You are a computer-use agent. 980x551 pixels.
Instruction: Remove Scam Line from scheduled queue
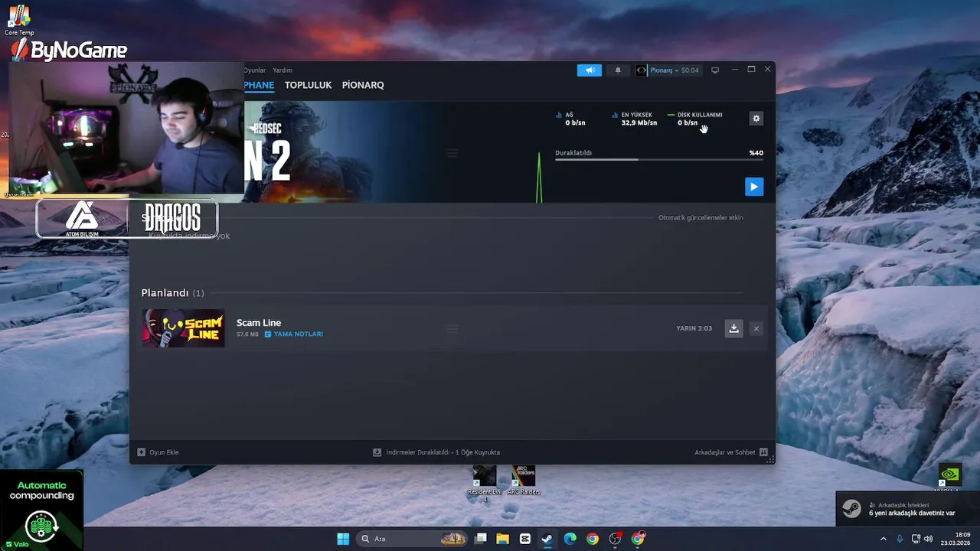(x=756, y=328)
